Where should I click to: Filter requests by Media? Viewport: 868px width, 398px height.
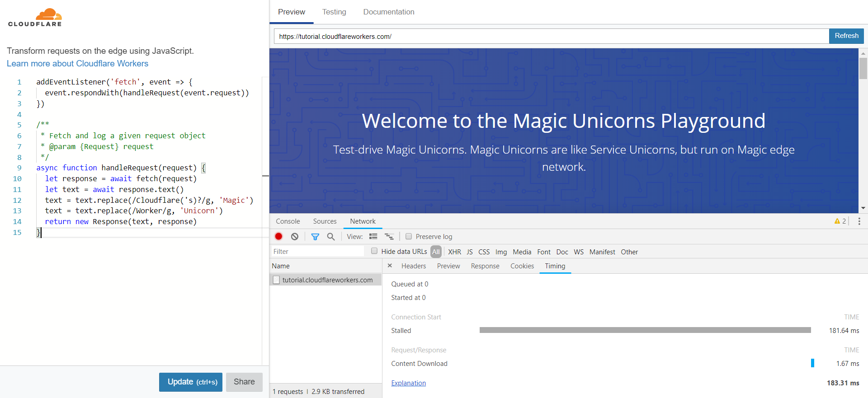point(522,252)
